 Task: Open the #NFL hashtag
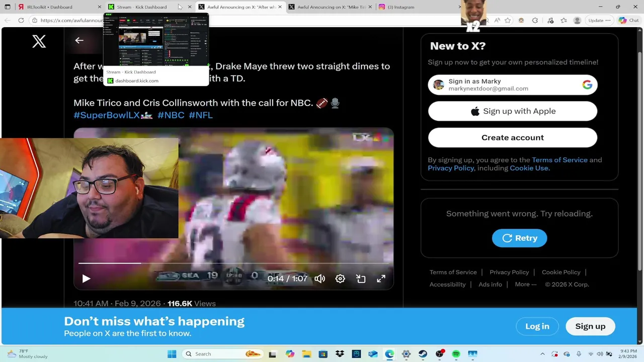[201, 115]
